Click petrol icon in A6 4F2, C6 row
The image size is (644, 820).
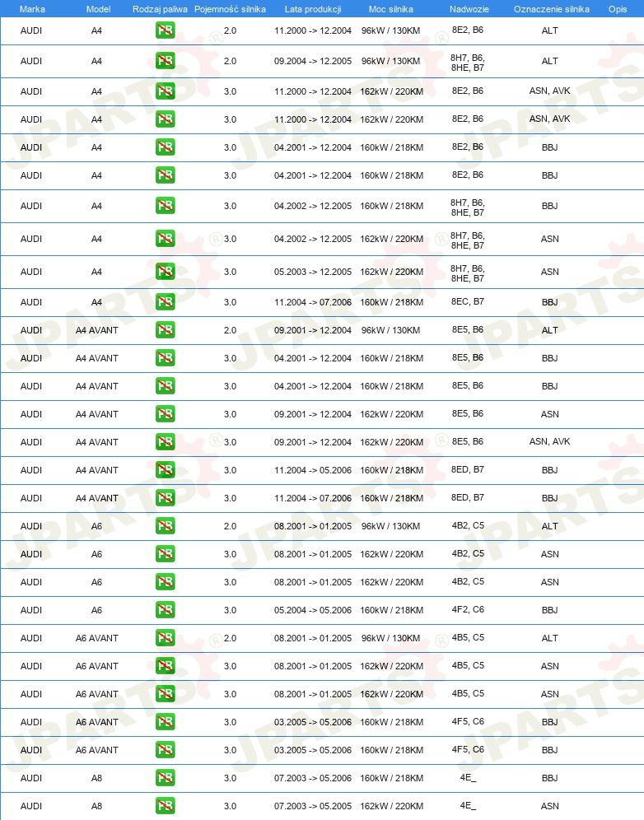[x=166, y=610]
